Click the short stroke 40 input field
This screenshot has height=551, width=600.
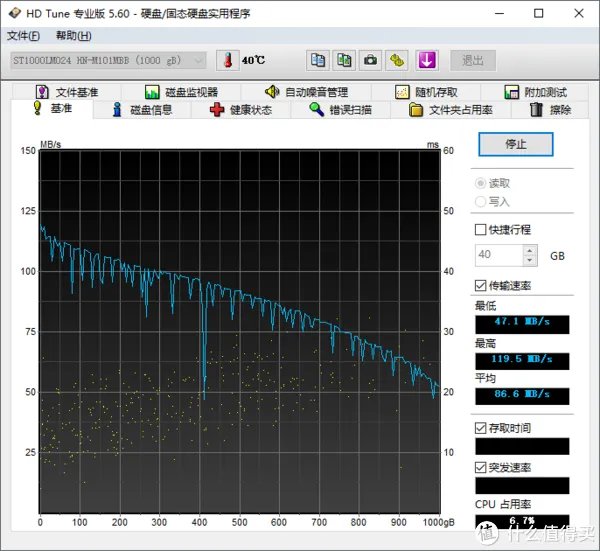499,255
